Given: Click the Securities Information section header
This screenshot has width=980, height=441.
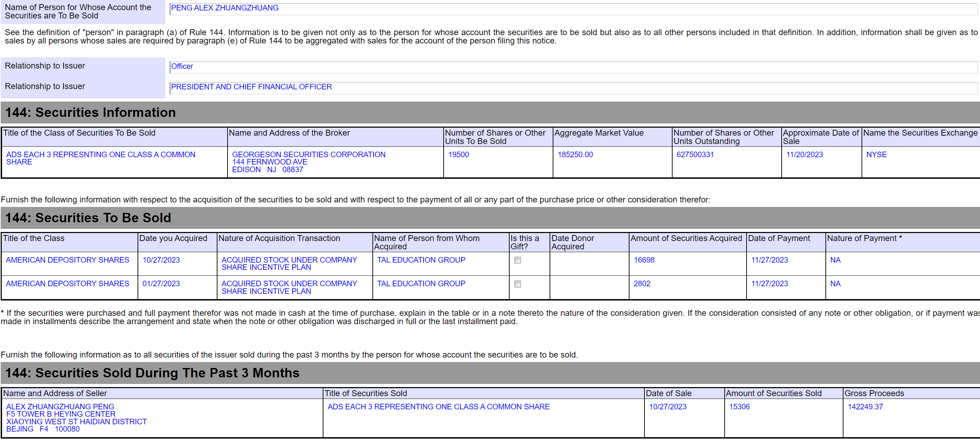Looking at the screenshot, I should (90, 113).
